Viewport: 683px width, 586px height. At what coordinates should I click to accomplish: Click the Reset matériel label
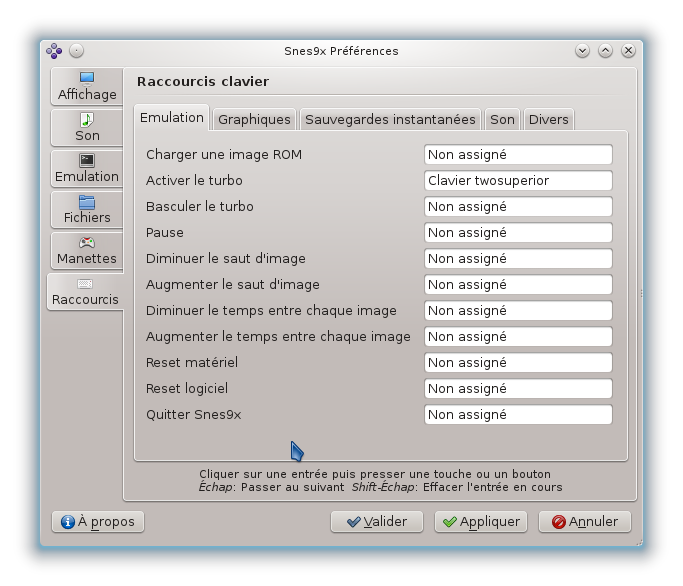(x=192, y=362)
